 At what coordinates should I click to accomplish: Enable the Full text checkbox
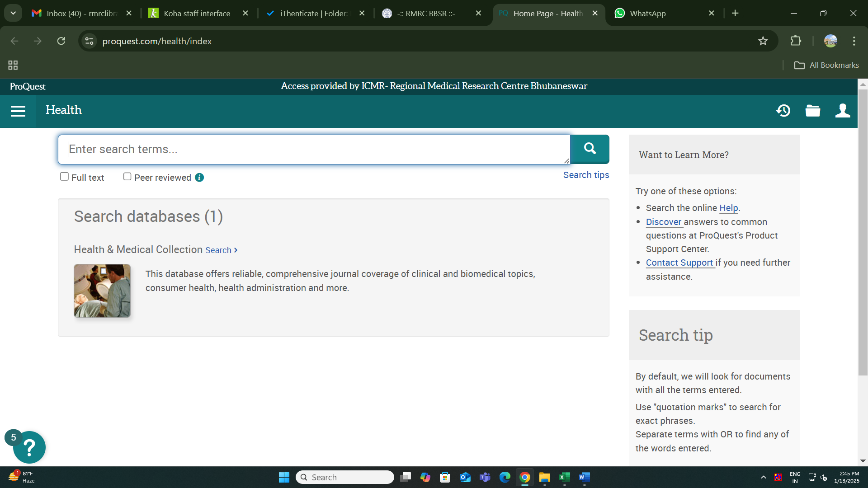click(65, 177)
